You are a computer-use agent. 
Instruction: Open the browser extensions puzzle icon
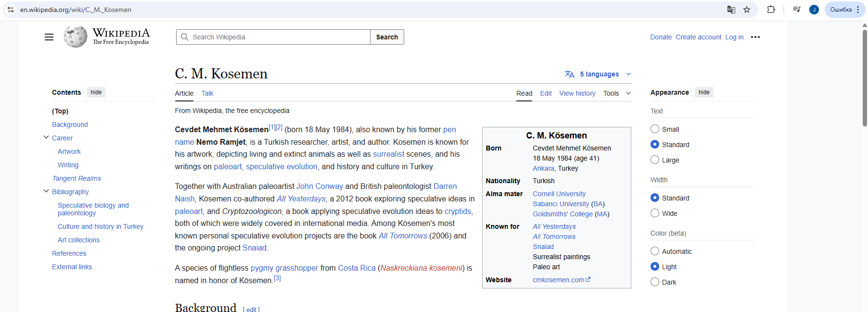(x=771, y=10)
